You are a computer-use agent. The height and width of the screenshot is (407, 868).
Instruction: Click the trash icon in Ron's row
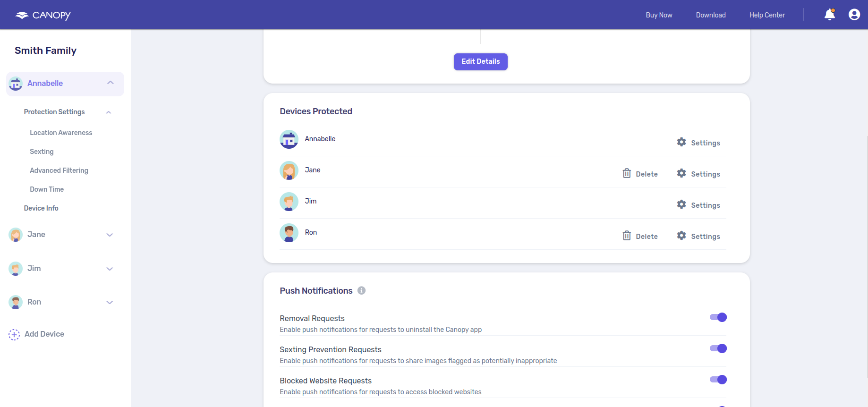627,236
